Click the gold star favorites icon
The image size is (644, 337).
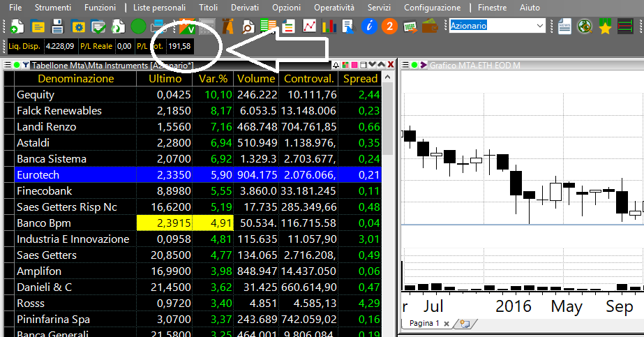pyautogui.click(x=605, y=27)
